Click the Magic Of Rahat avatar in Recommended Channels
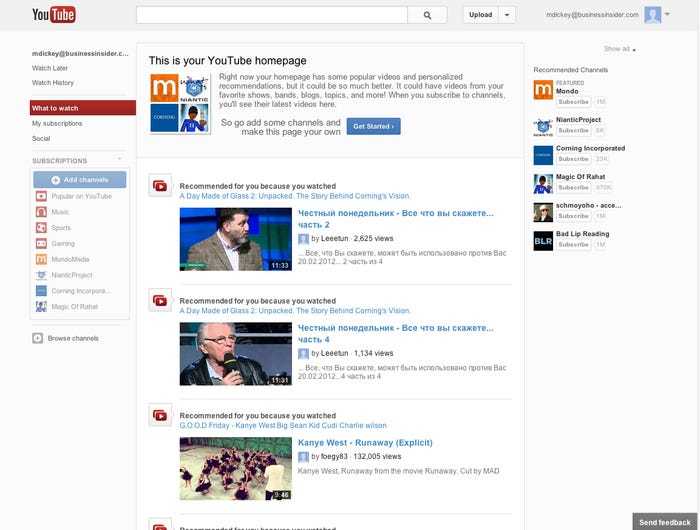The image size is (700, 530). pos(543,184)
